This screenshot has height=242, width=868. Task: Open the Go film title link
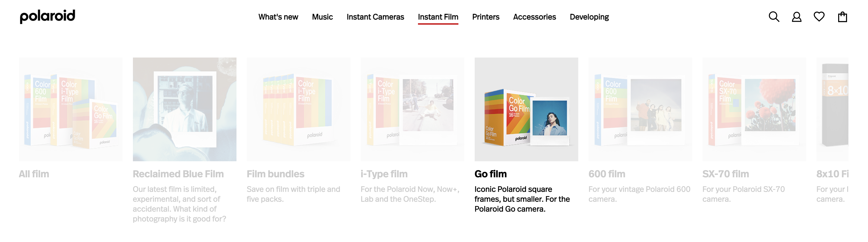[490, 174]
